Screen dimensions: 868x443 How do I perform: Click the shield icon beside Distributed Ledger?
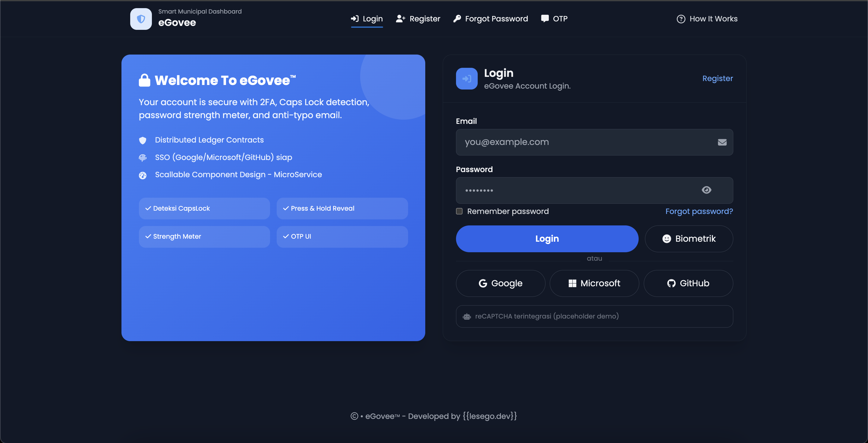(x=143, y=140)
